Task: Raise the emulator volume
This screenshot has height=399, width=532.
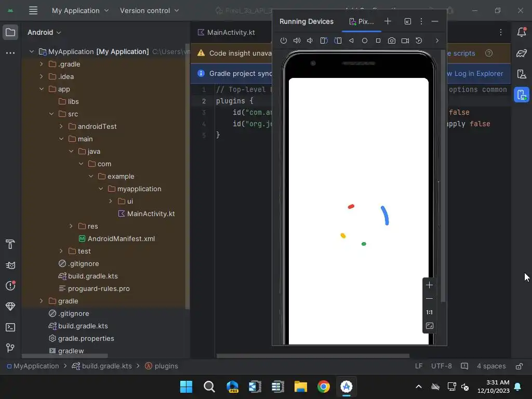Action: click(x=297, y=41)
